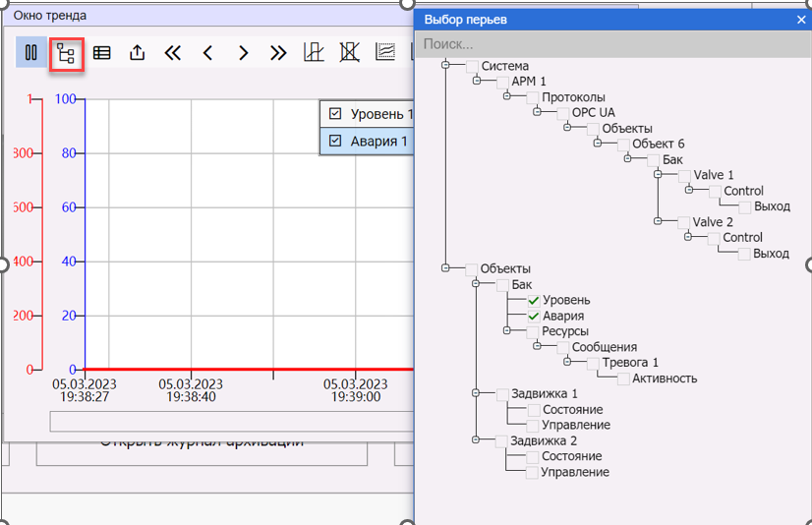Viewport: 812px width, 525px height.
Task: Select the OPC UA tree item
Action: pos(593,113)
